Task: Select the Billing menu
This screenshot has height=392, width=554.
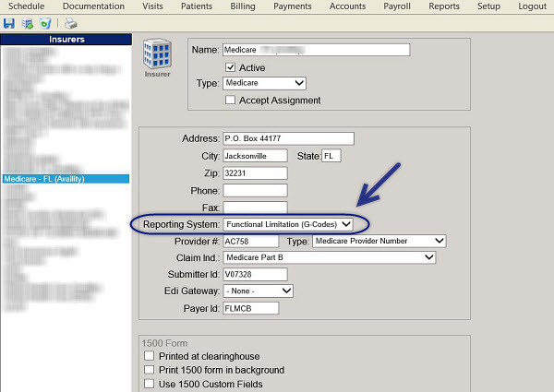Action: (243, 6)
